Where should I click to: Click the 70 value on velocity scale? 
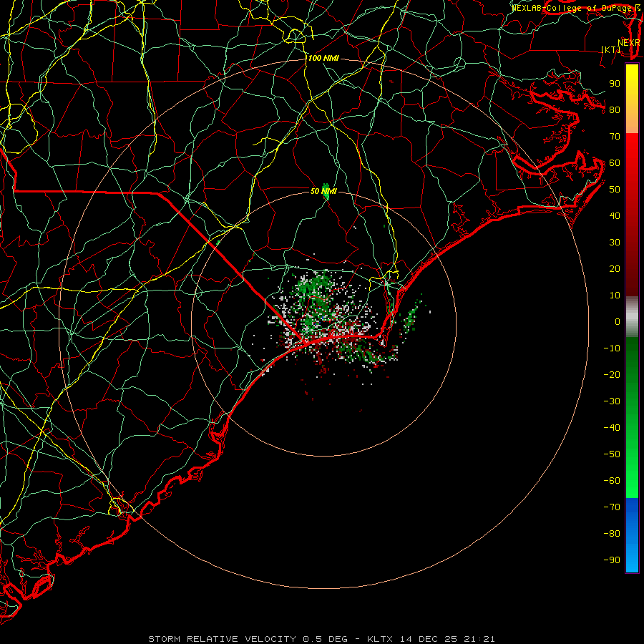click(x=615, y=137)
